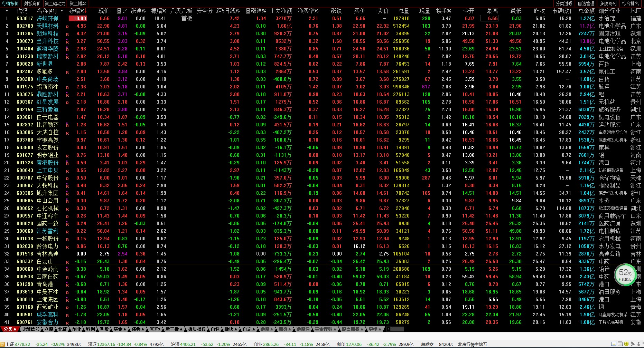This screenshot has height=348, width=644.
Task: Sort by the 现价 column header
Action: click(104, 11)
